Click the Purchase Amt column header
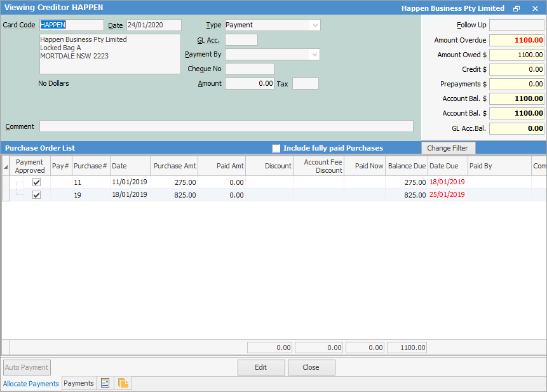The height and width of the screenshot is (392, 547). [174, 166]
